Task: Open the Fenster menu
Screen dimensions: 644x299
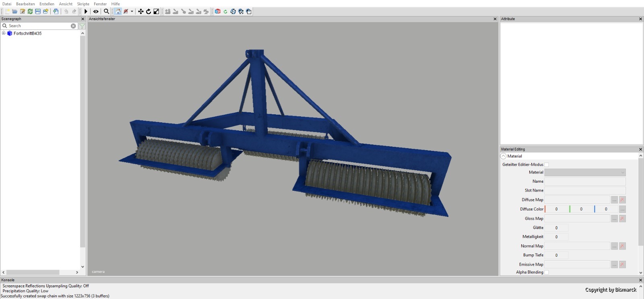Action: [100, 4]
